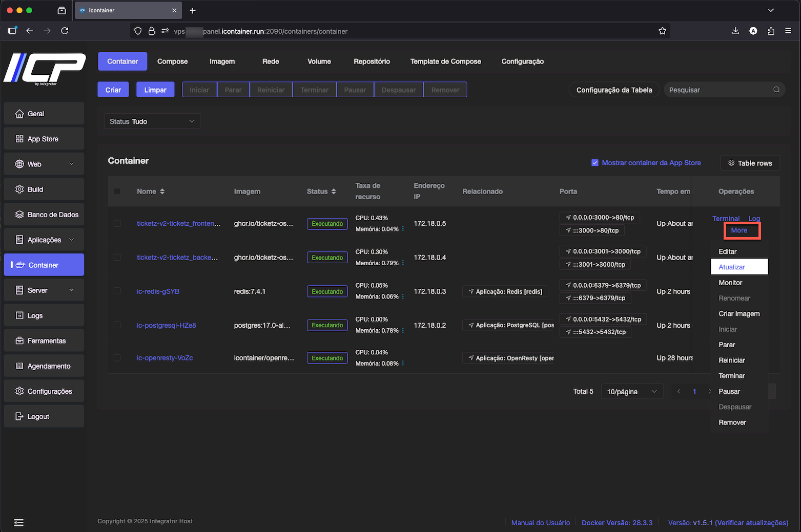Open the ic-postgresql-HZe8 container link
The height and width of the screenshot is (532, 801).
click(x=167, y=325)
